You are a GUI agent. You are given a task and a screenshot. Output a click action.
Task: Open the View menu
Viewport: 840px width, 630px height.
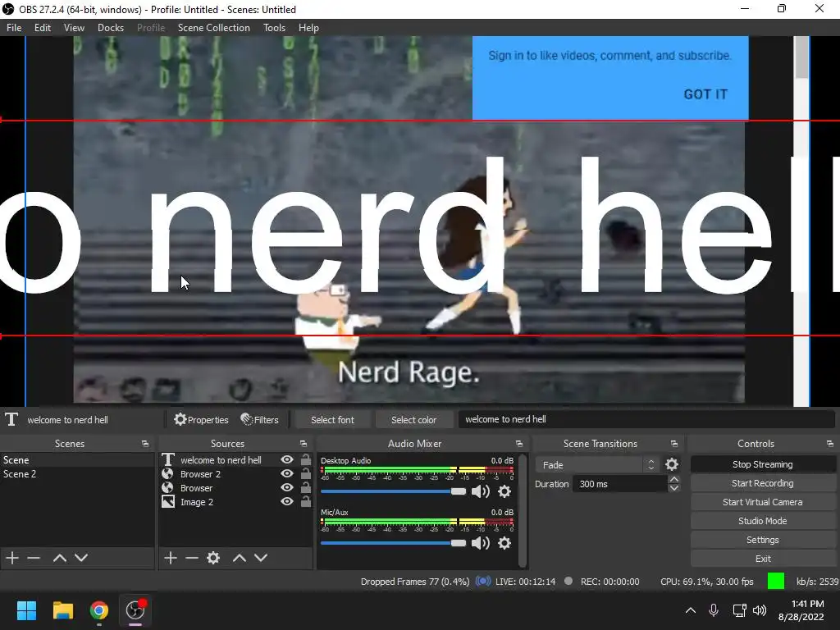pos(74,28)
